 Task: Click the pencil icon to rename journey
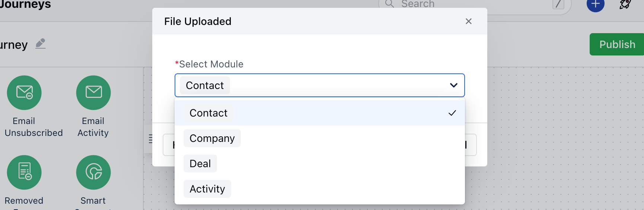pos(41,44)
